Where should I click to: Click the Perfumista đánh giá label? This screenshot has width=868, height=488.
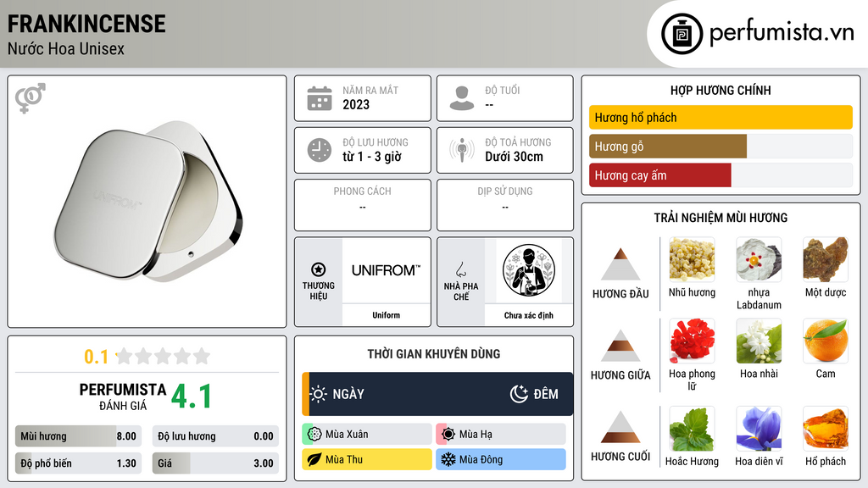[123, 396]
